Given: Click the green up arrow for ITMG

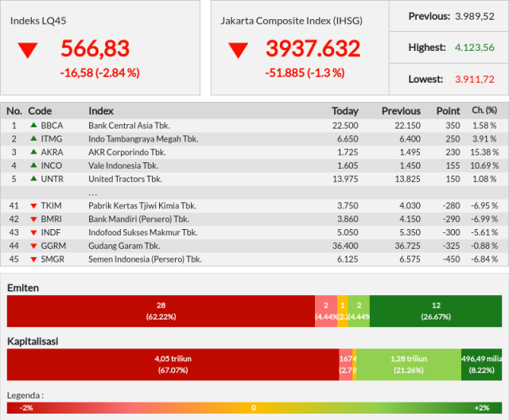Looking at the screenshot, I should pyautogui.click(x=33, y=138).
